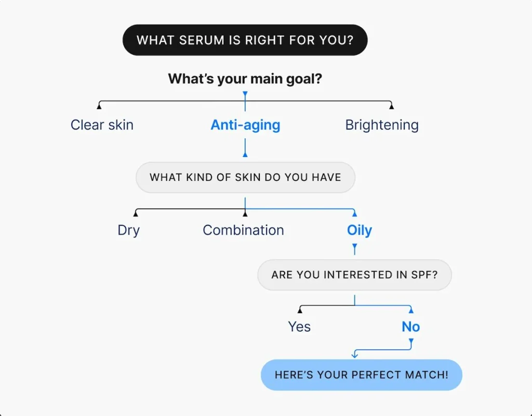Pick Dry skin type
Image resolution: width=532 pixels, height=416 pixels.
pos(128,230)
